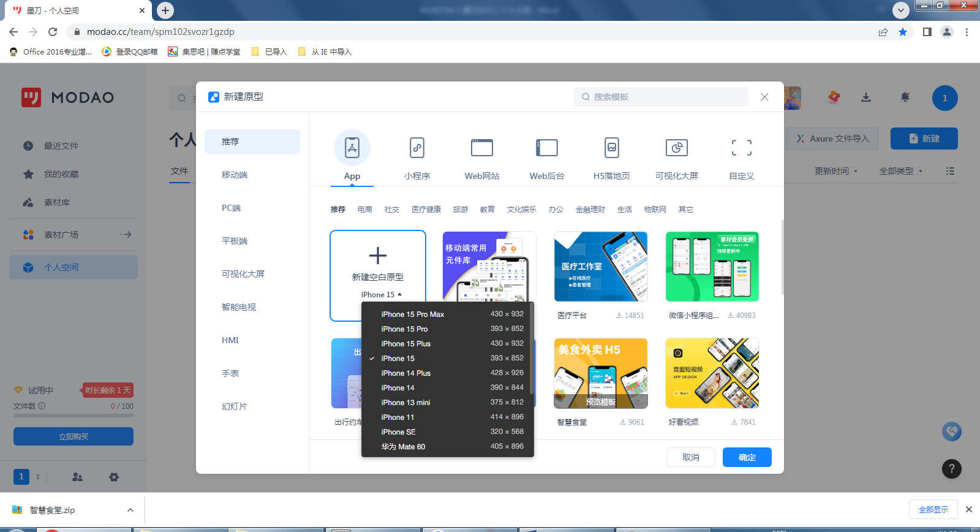Click 立即购买 button

pyautogui.click(x=73, y=436)
